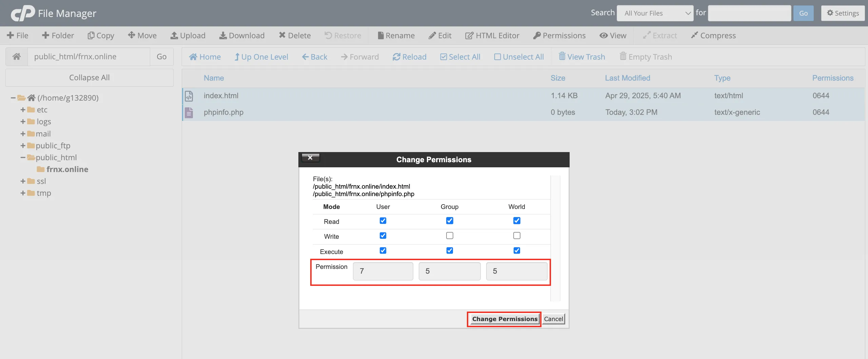Click the Download toolbar icon

click(223, 35)
